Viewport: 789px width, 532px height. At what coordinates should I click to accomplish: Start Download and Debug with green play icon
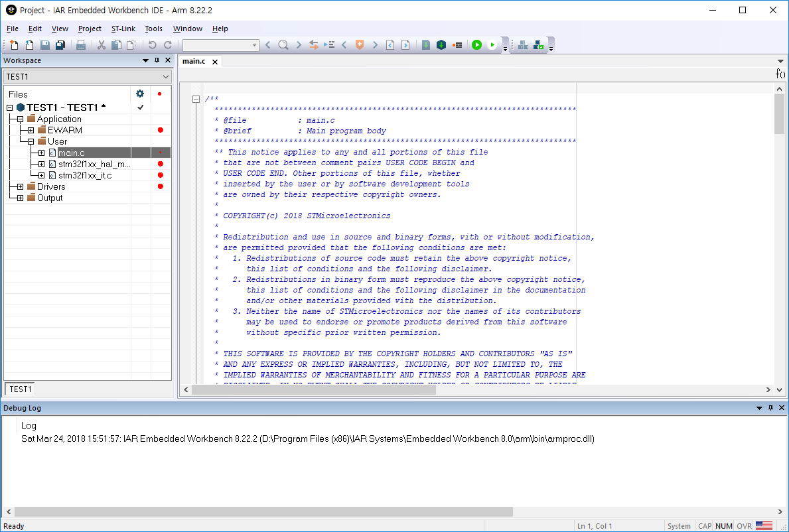tap(476, 44)
